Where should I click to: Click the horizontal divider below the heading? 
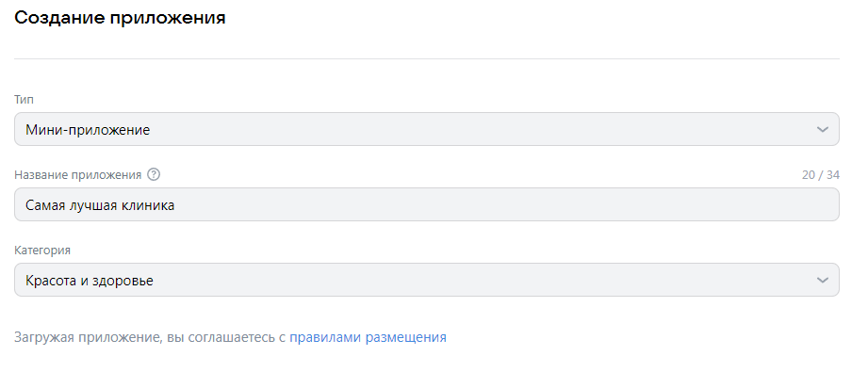click(x=427, y=58)
